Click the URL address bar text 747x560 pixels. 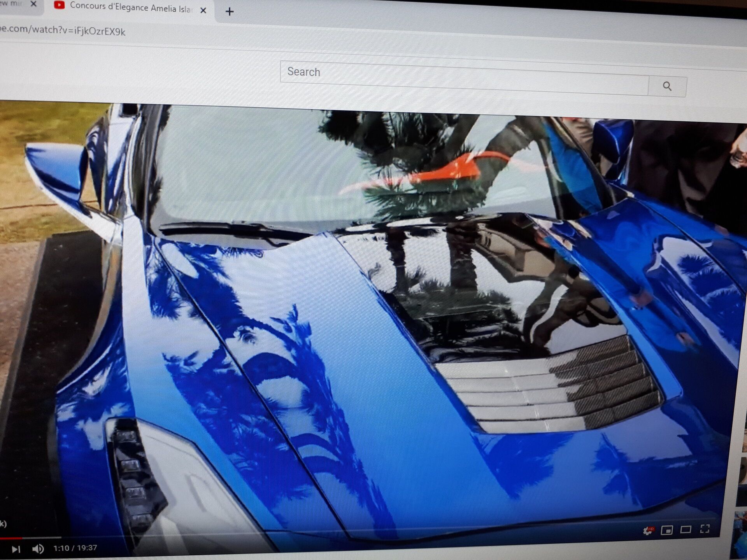[x=62, y=30]
